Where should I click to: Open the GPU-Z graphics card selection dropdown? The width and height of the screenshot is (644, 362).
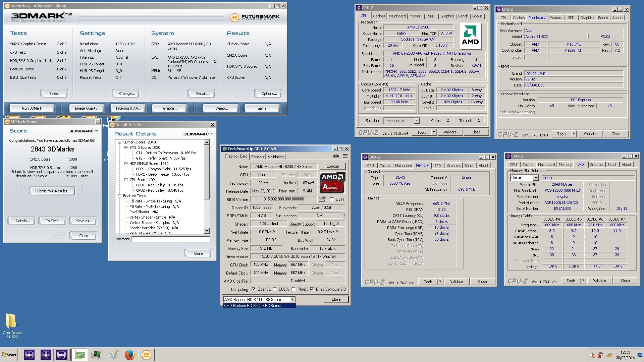[292, 300]
